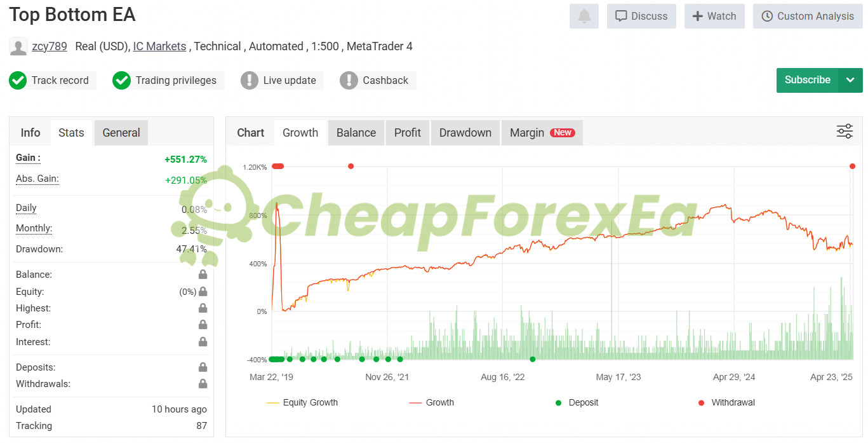Open the Discuss button
Screen dimensions: 868x443
tap(641, 16)
